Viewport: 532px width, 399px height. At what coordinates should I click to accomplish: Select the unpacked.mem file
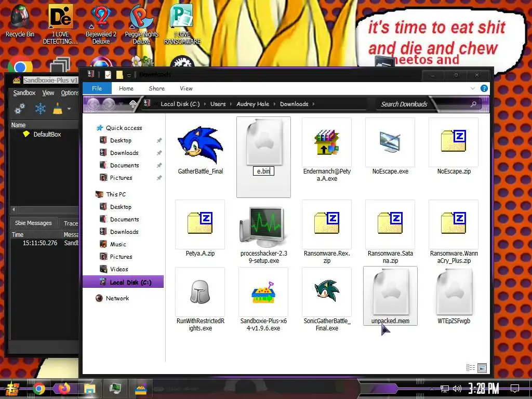390,296
